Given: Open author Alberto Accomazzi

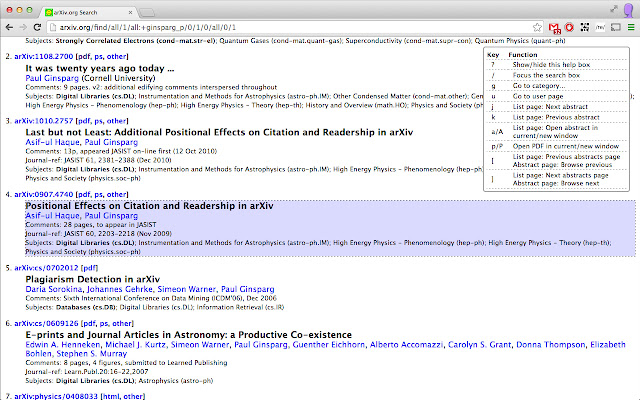Looking at the screenshot, I should pos(406,344).
